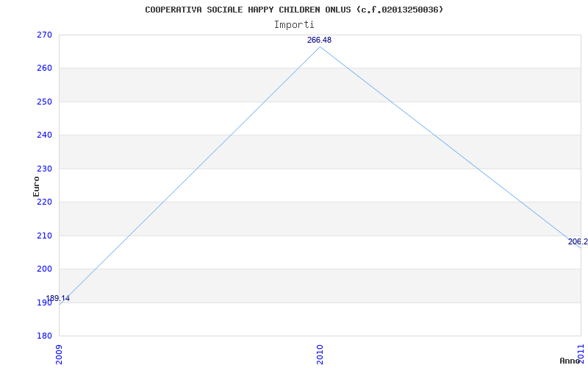Screen dimensions: 588x368
Task: Click the 270 y-axis value
Action: pyautogui.click(x=44, y=35)
